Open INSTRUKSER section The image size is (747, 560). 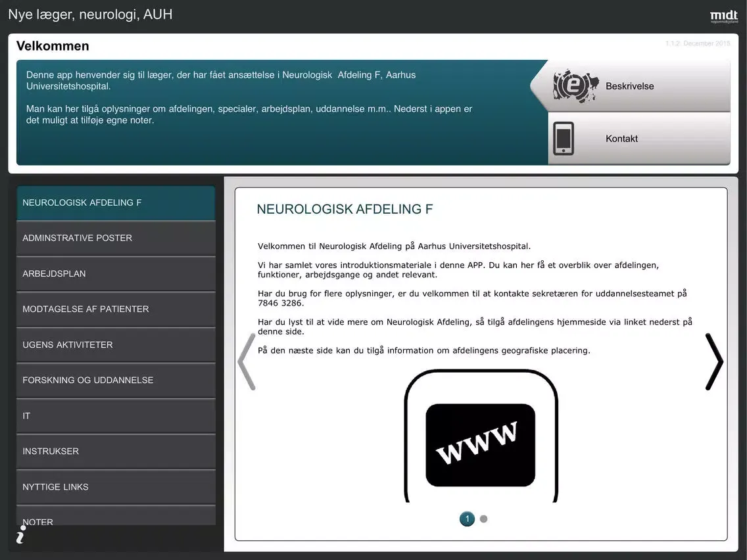(116, 452)
